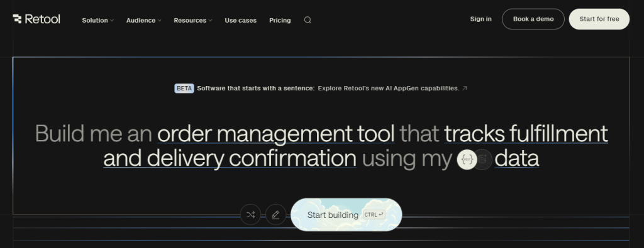Viewport: 644px width, 248px height.
Task: Click the arrow after AppGen capabilities
Action: coord(465,88)
